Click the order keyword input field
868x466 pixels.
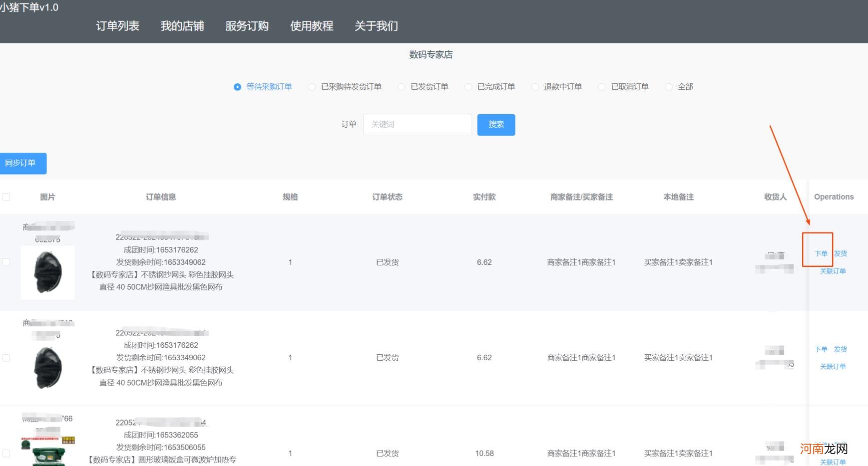coord(418,124)
